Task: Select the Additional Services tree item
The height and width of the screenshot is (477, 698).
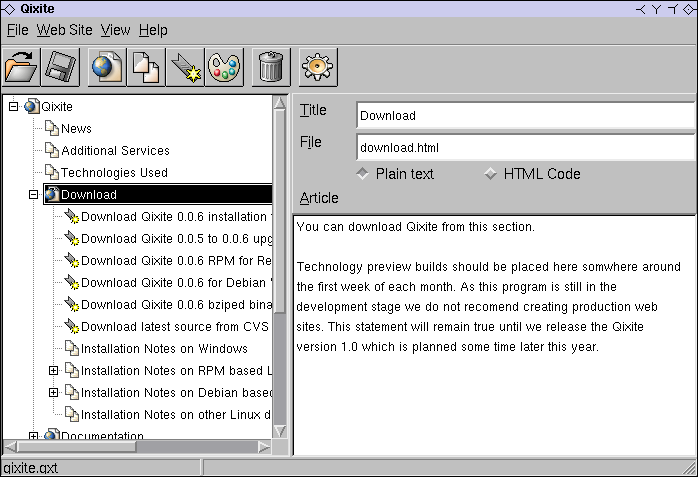Action: (x=115, y=150)
